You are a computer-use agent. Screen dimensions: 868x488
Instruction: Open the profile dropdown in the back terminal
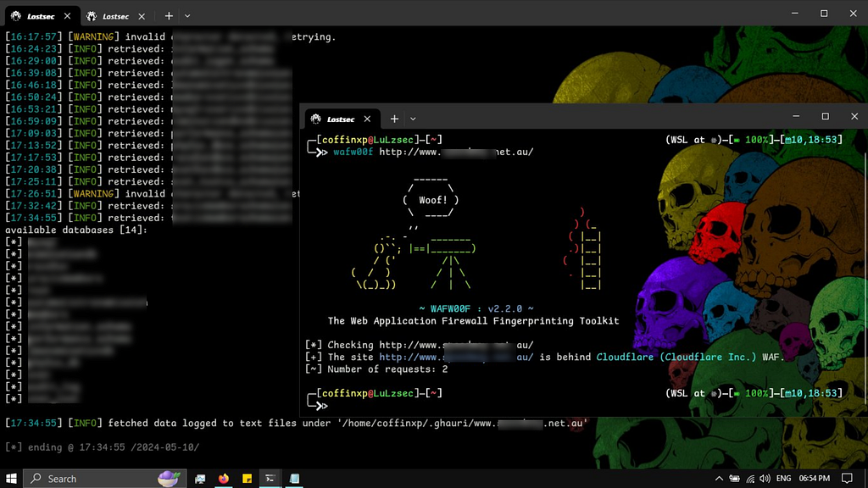click(187, 15)
